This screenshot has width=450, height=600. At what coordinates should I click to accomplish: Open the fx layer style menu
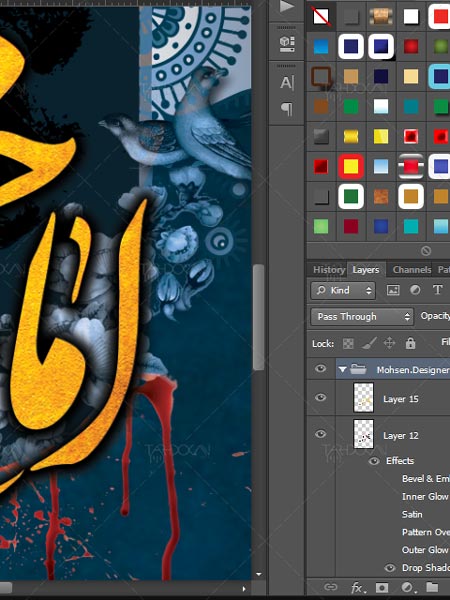[357, 587]
